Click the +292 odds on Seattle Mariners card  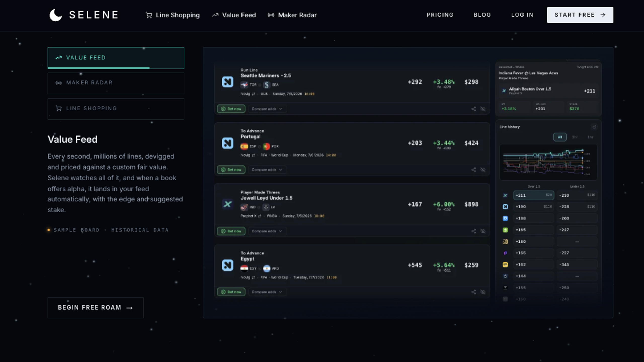coord(415,82)
